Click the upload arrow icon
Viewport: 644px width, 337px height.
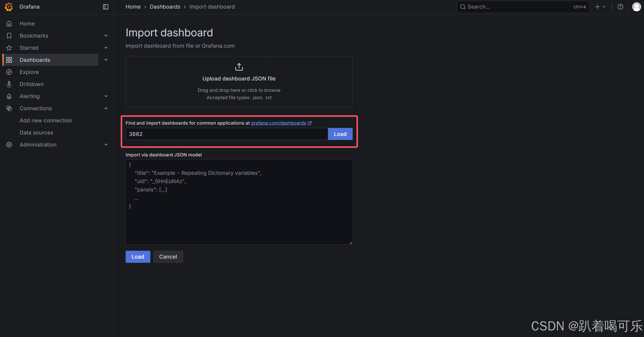pyautogui.click(x=239, y=67)
